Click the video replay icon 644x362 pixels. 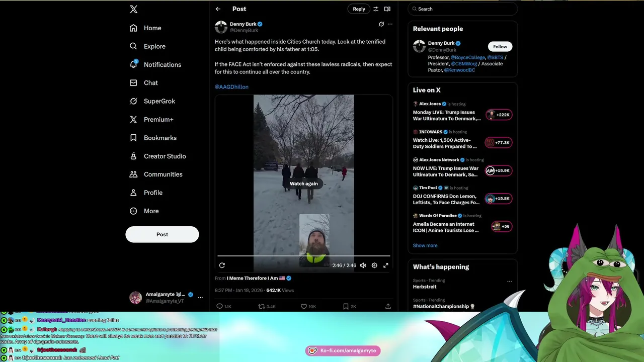point(222,265)
